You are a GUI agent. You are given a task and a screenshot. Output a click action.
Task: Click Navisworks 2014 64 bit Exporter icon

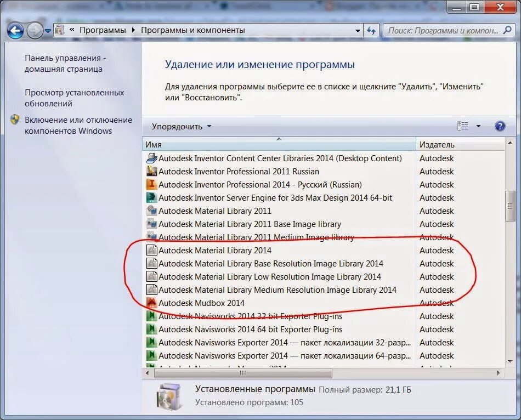click(152, 330)
